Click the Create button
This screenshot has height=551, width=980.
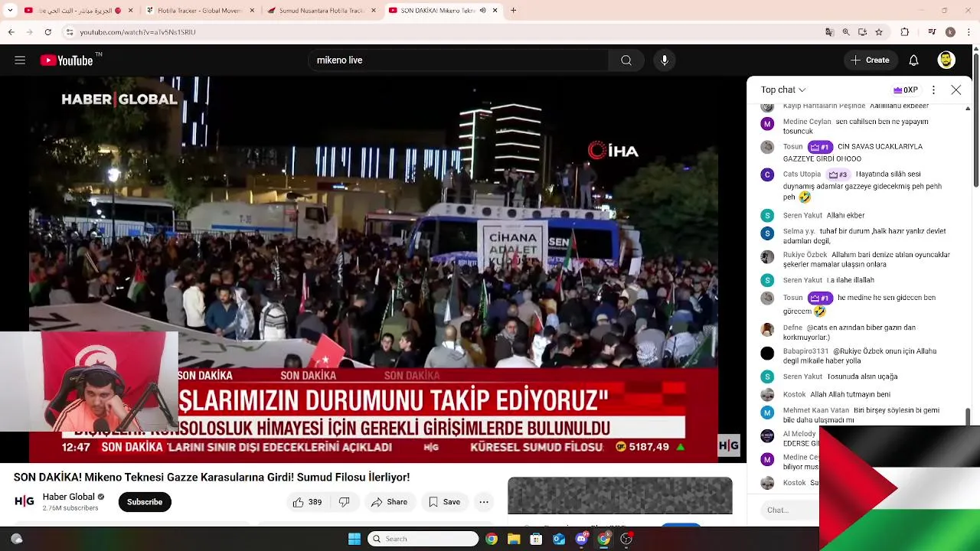point(869,60)
